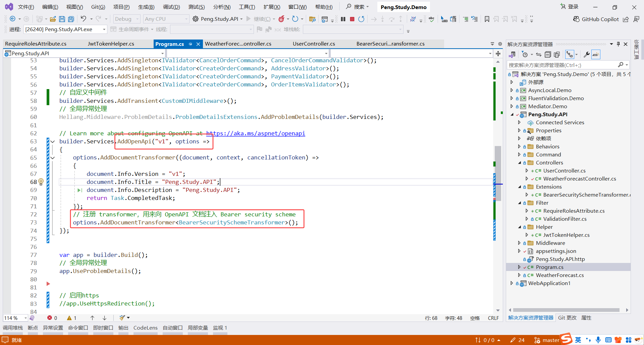Viewport: 644px width, 345px height.
Task: Click the aka.ms/aspnet/openapi link
Action: [x=256, y=133]
